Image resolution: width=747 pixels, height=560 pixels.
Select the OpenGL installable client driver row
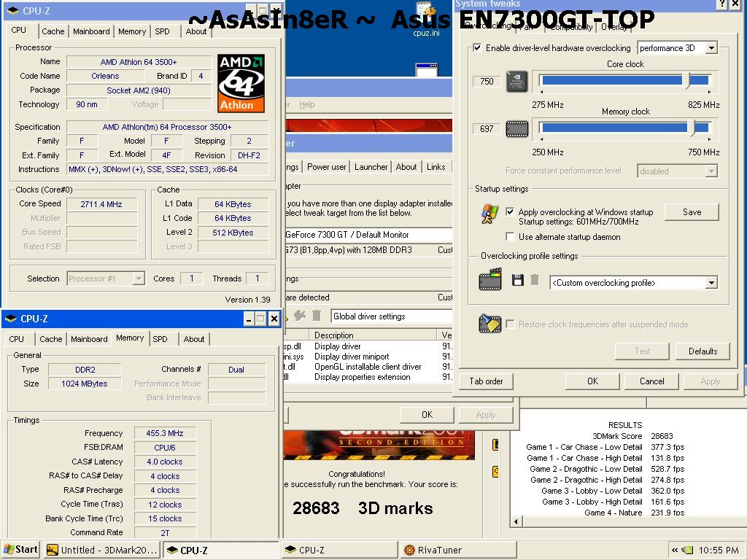pyautogui.click(x=368, y=367)
